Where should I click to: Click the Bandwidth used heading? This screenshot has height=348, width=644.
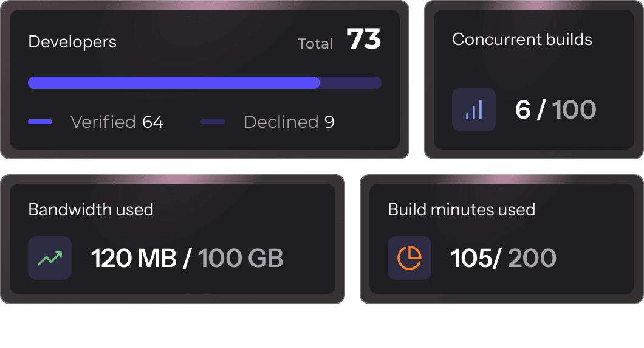[x=91, y=210]
